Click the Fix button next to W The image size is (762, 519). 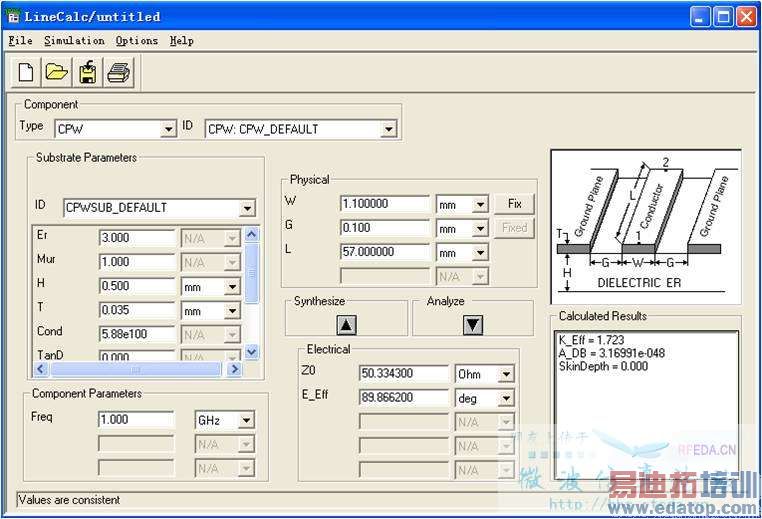[x=514, y=204]
